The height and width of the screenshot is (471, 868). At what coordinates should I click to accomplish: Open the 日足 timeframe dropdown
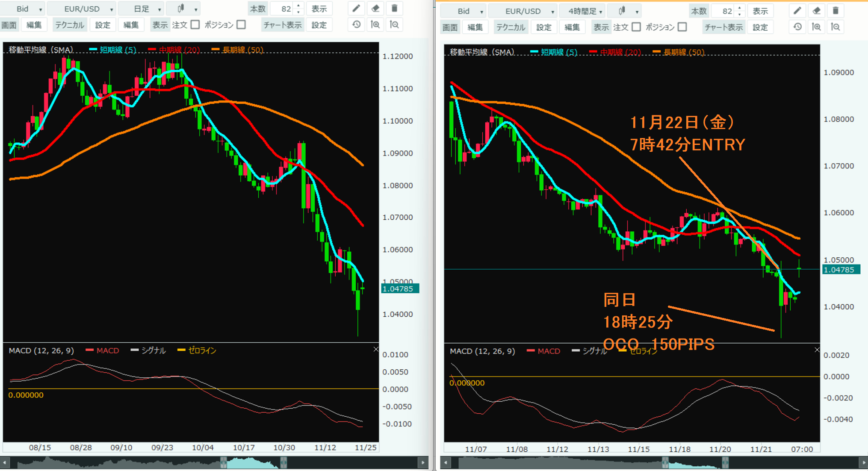[141, 9]
